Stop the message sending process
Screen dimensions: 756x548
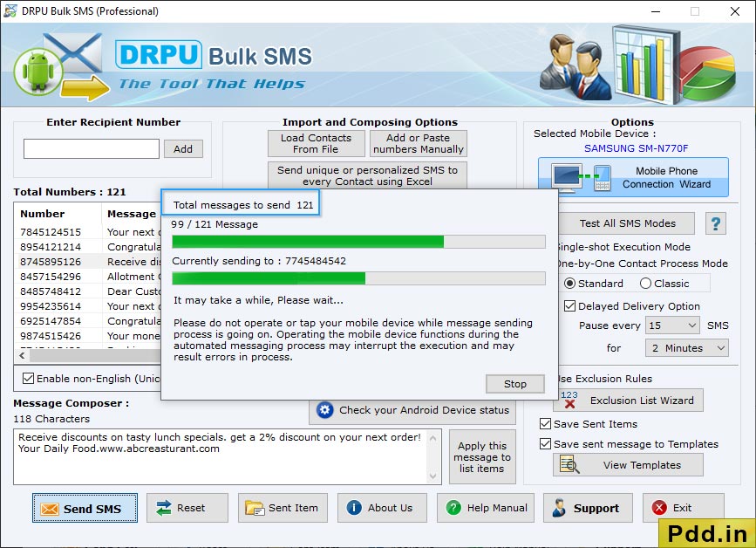click(515, 384)
